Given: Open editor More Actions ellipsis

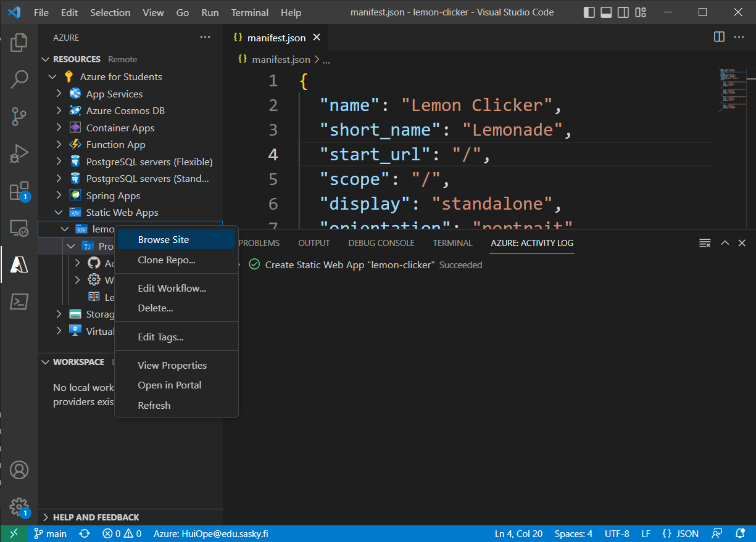Looking at the screenshot, I should coord(739,37).
